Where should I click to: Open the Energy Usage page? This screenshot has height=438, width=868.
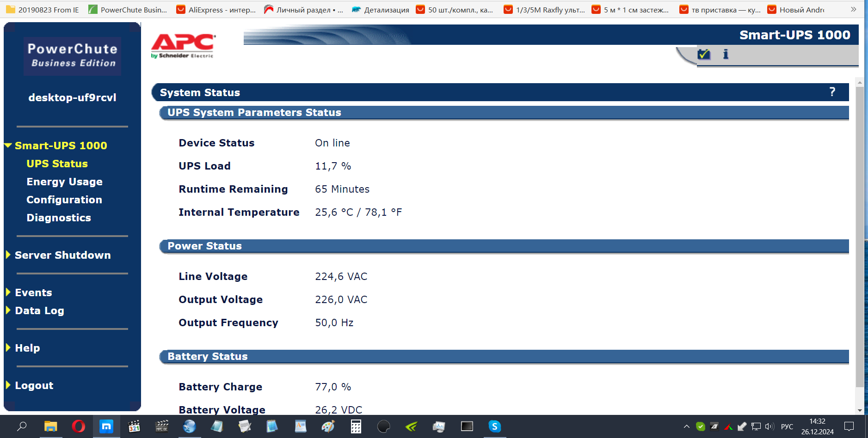pos(65,182)
